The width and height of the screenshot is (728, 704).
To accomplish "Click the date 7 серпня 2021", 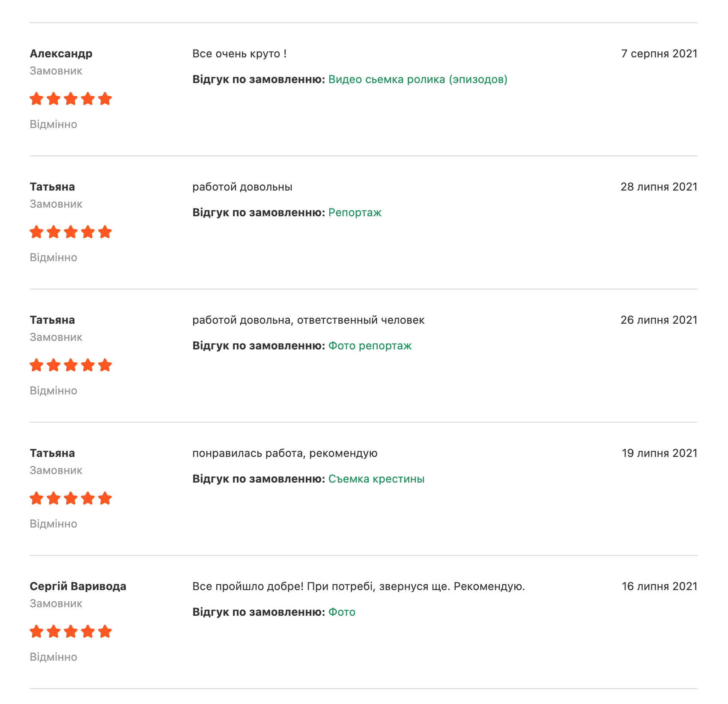I will pos(659,54).
